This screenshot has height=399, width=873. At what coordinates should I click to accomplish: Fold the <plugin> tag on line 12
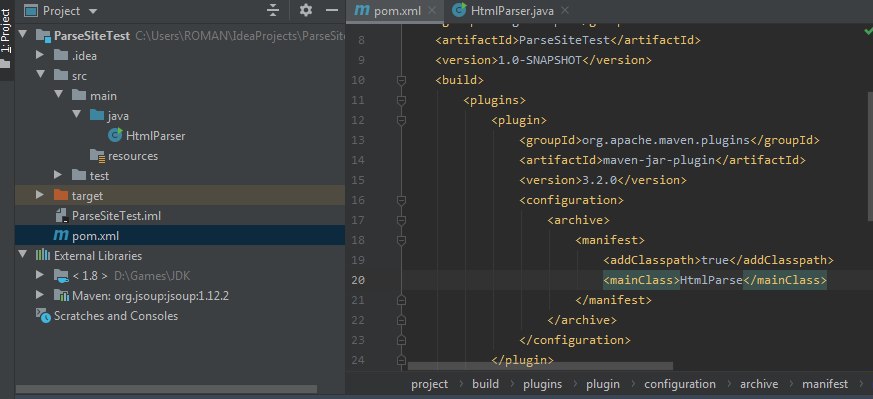401,120
